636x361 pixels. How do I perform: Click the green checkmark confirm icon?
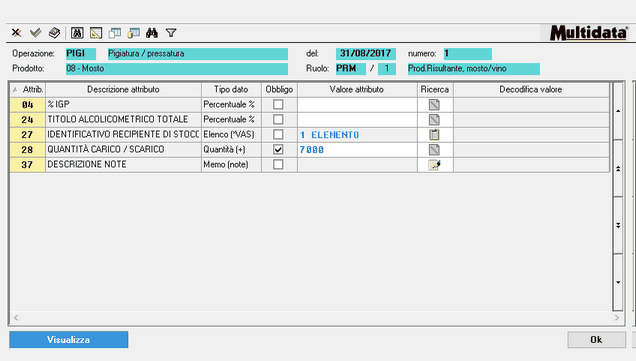pos(36,33)
